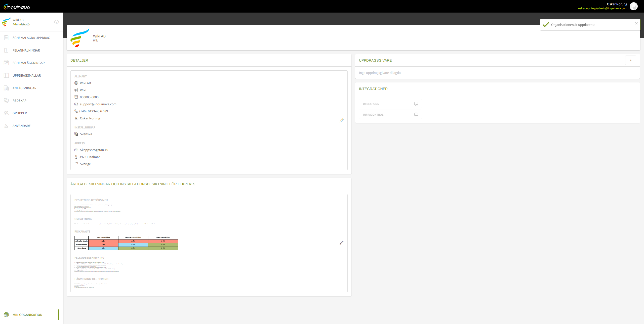644x324 pixels.
Task: Select the red A-fel cell in riskanalys
Action: pos(103,241)
